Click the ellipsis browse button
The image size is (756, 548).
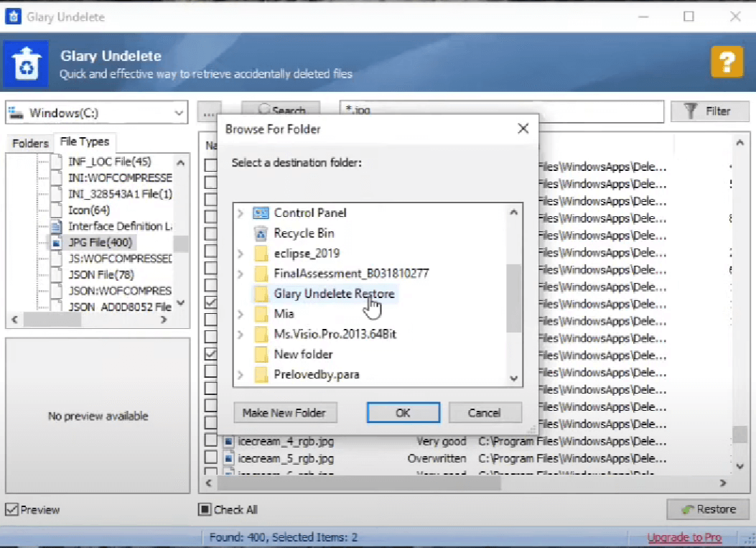pyautogui.click(x=209, y=112)
